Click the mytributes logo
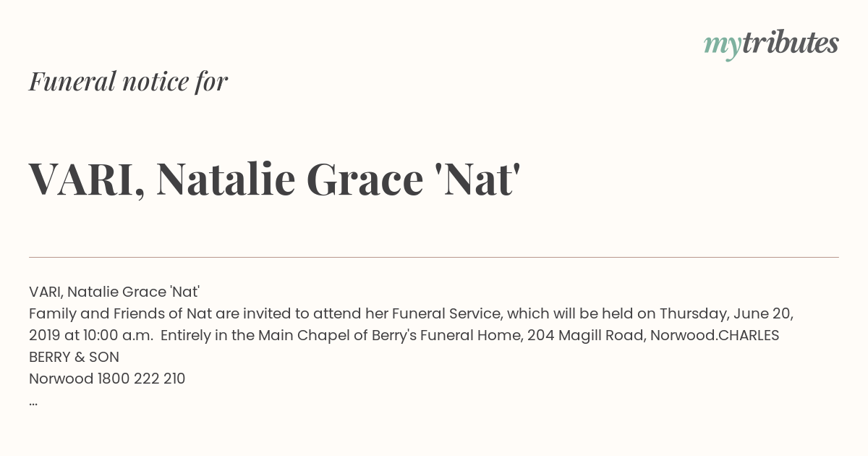The width and height of the screenshot is (868, 456). [x=771, y=44]
